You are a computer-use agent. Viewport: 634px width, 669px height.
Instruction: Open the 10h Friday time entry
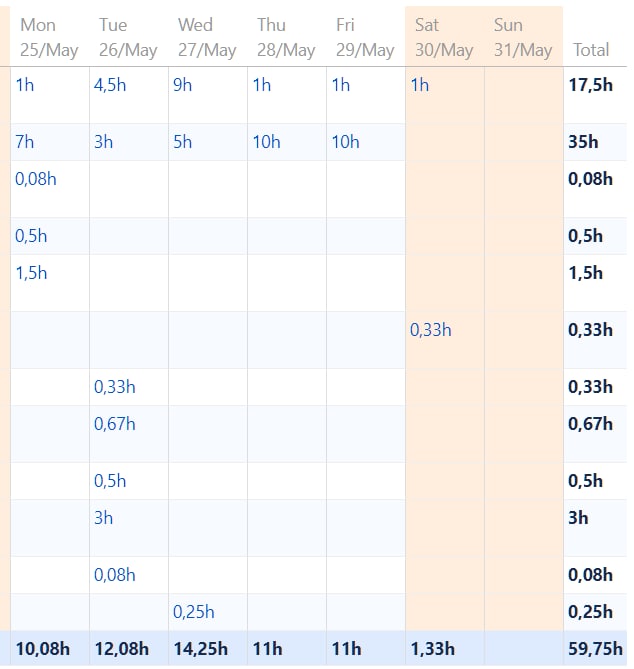point(345,142)
